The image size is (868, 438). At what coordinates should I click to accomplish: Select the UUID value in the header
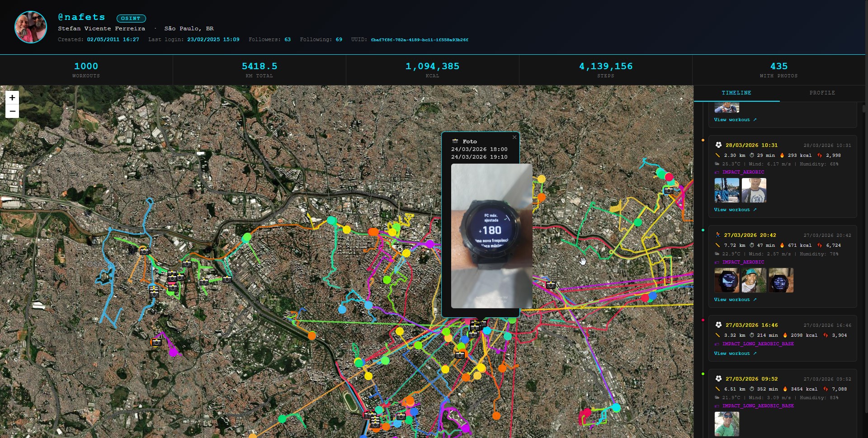pyautogui.click(x=420, y=40)
